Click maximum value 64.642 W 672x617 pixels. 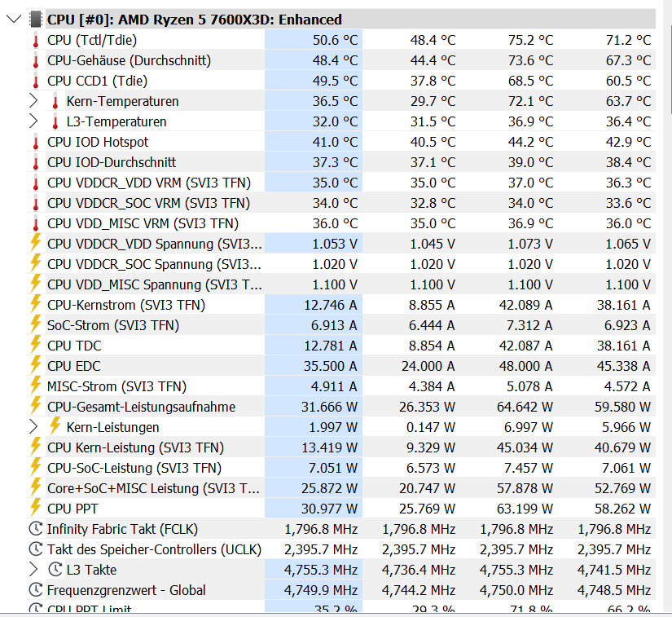(525, 407)
